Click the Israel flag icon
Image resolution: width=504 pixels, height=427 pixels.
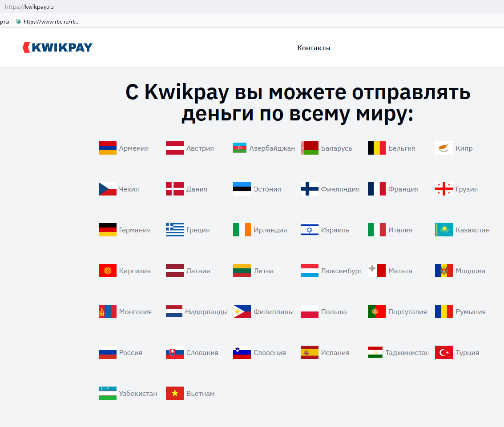pyautogui.click(x=310, y=230)
